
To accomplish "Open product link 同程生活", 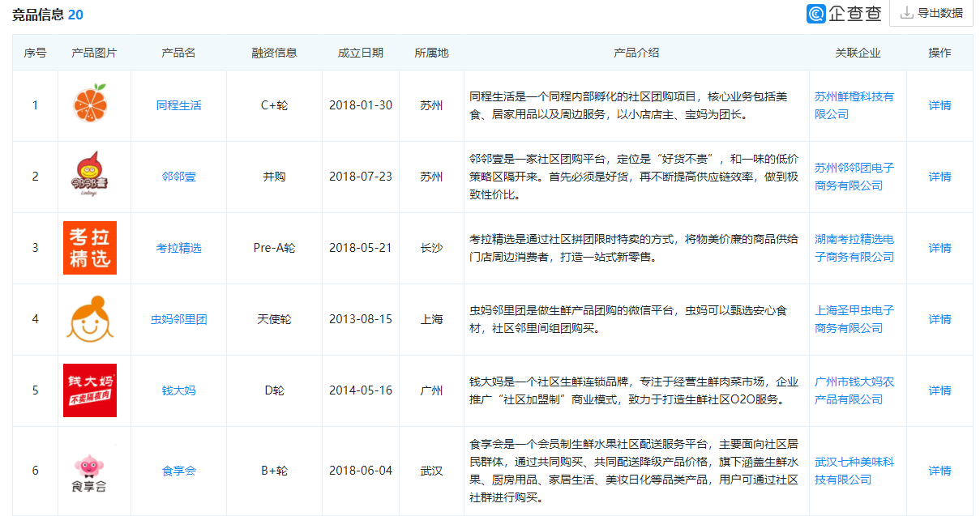I will (x=179, y=105).
